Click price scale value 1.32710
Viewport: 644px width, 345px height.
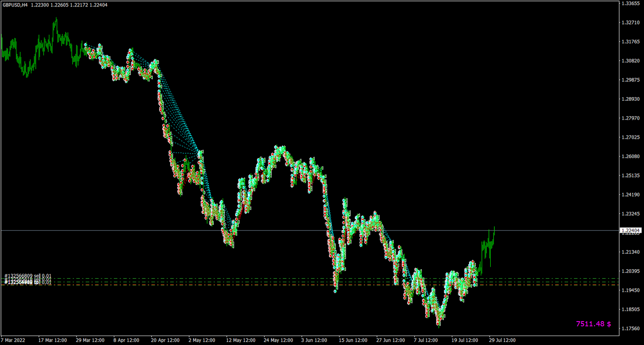click(631, 23)
